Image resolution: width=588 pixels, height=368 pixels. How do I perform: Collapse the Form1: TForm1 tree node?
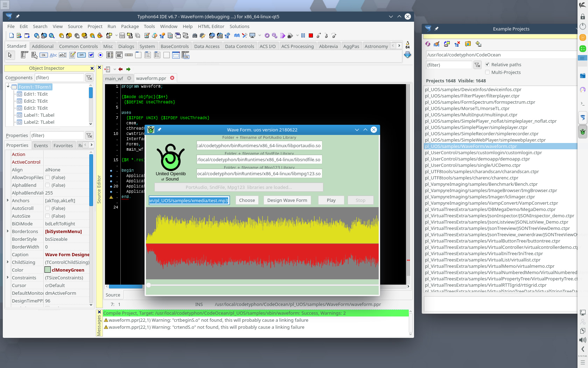(x=8, y=86)
